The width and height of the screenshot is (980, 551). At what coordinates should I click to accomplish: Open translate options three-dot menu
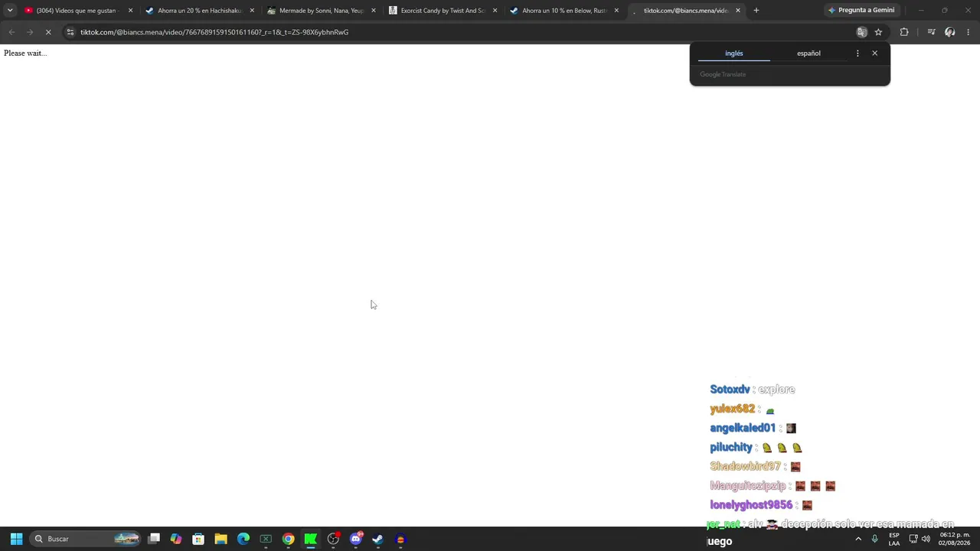point(857,53)
